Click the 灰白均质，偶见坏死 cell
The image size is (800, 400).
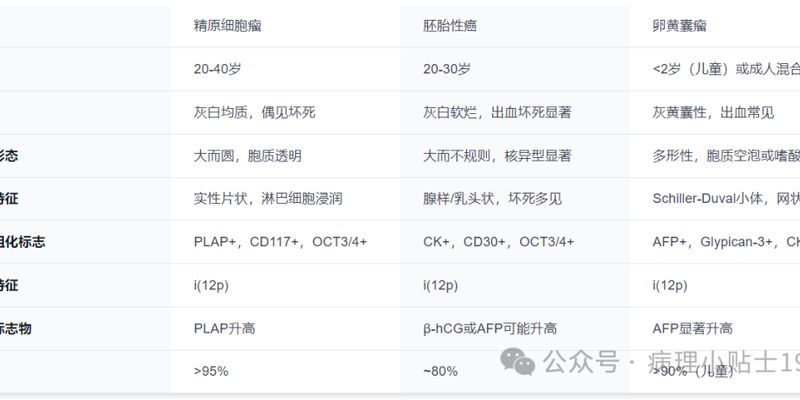pyautogui.click(x=254, y=113)
